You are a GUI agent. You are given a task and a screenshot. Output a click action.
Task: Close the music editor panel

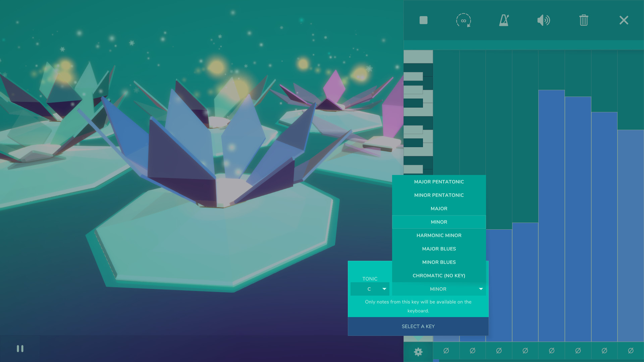click(624, 20)
